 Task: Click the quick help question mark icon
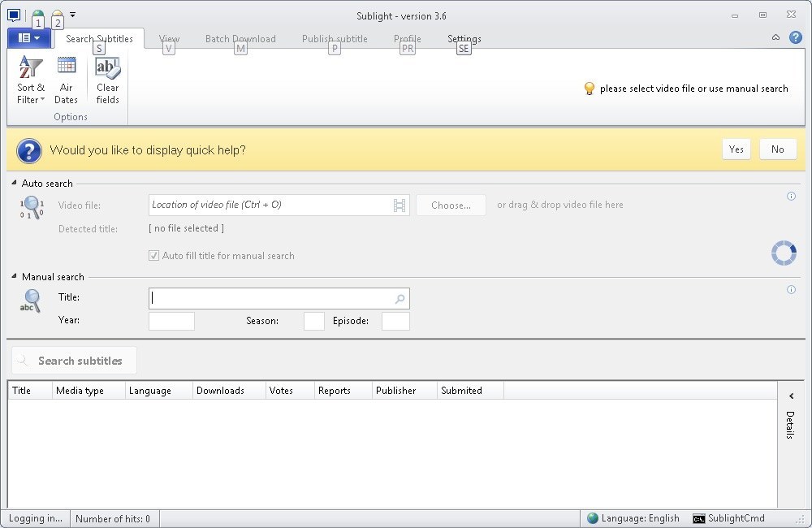[29, 151]
